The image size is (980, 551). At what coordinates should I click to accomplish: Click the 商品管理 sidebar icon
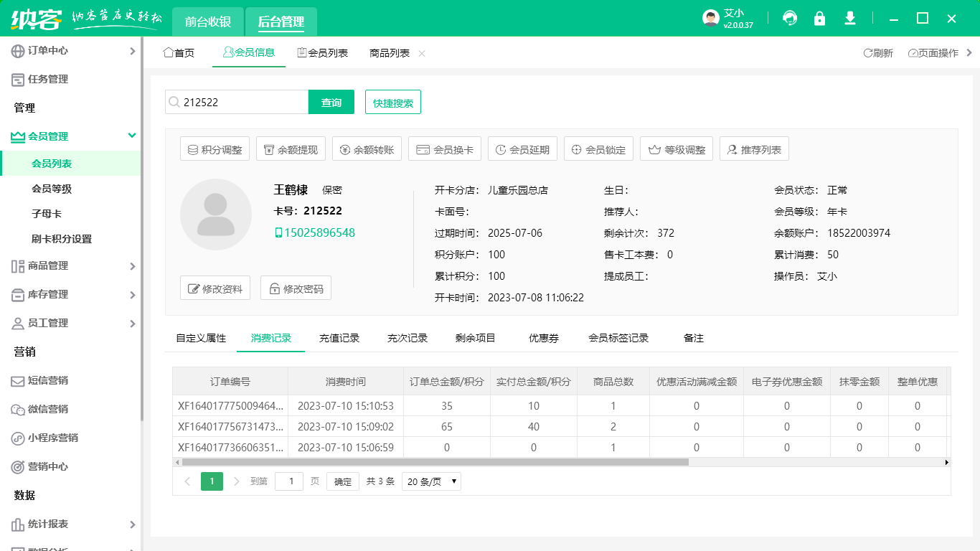(x=18, y=266)
